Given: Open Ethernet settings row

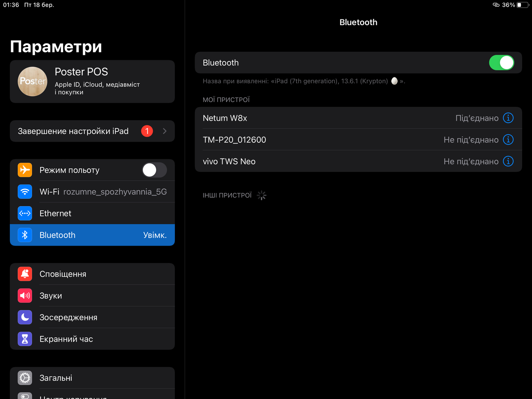Looking at the screenshot, I should point(92,213).
